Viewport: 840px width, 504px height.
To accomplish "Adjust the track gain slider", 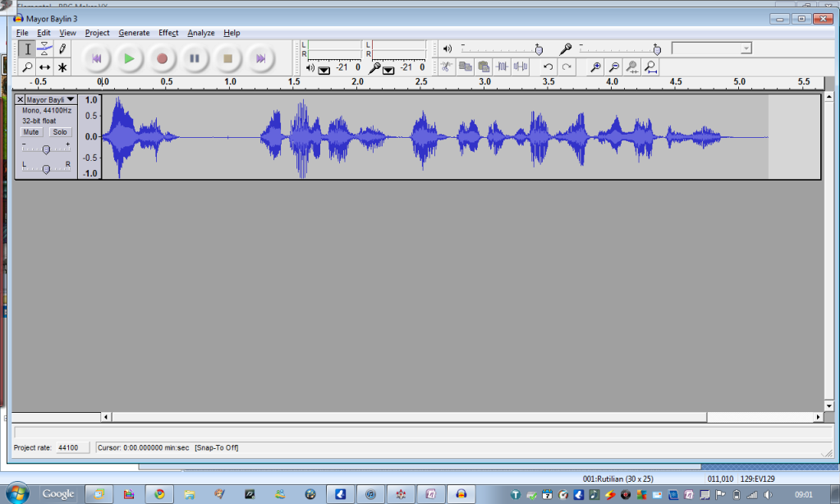I will click(46, 149).
